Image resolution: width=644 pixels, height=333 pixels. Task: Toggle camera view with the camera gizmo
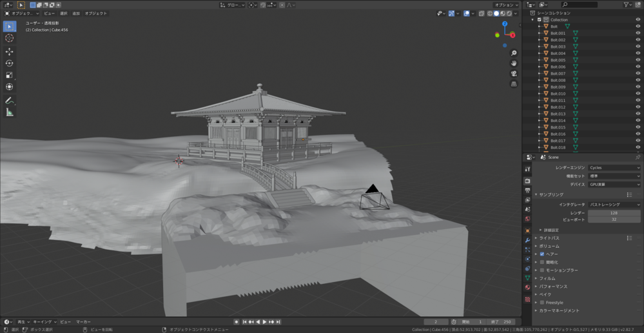tap(513, 74)
